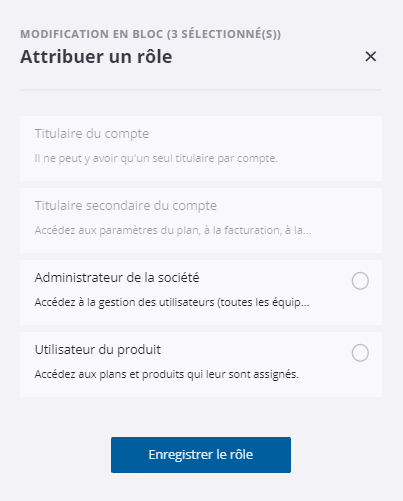Click the paramètres du plan, facturation description
The height and width of the screenshot is (501, 403).
(x=173, y=230)
